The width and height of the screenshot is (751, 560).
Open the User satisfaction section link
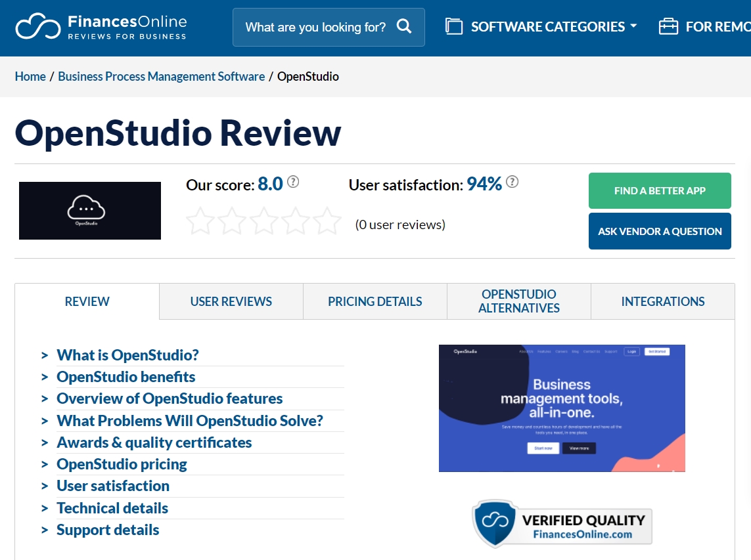113,486
